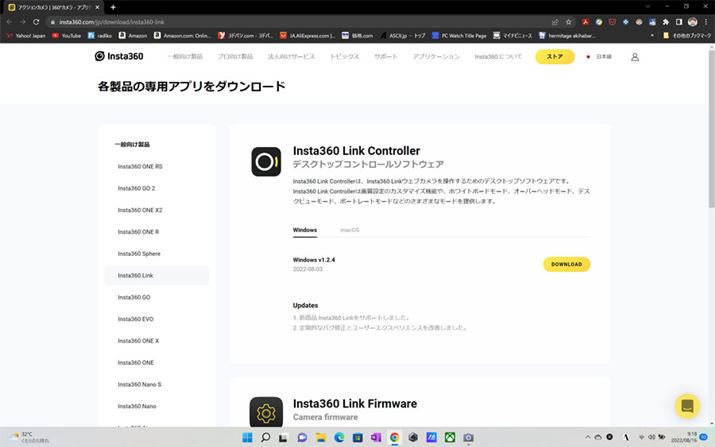Viewport: 715px width, 447px height.
Task: Click the Insta360 logo in the header
Action: pos(119,56)
